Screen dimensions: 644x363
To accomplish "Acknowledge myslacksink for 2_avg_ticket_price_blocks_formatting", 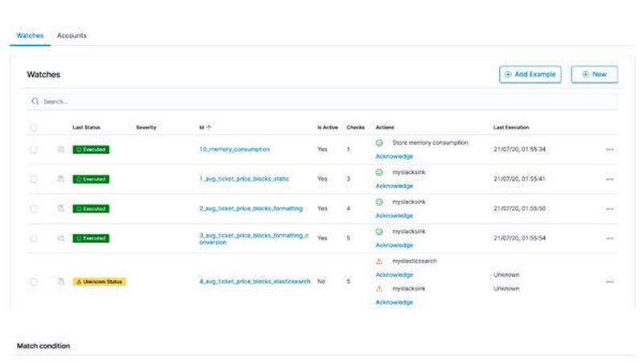I will (x=394, y=216).
